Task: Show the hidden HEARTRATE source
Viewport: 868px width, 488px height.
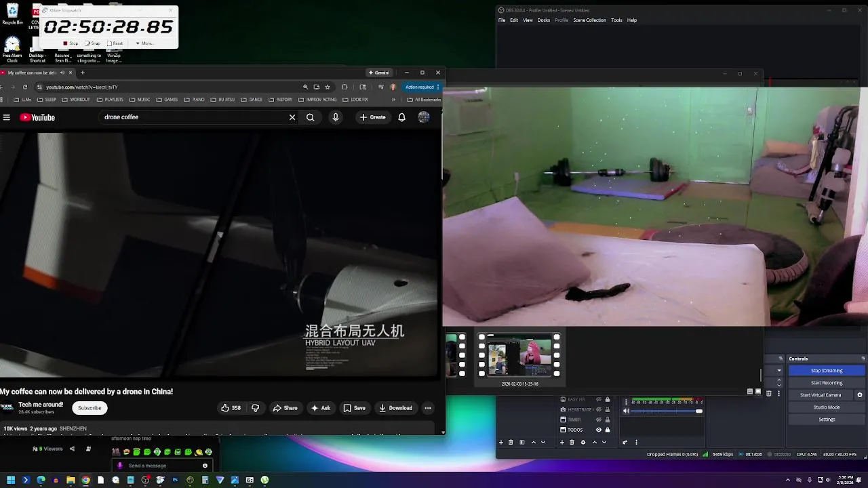Action: pyautogui.click(x=598, y=409)
